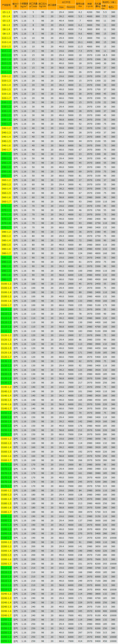The height and width of the screenshot is (644, 118).
Task: Click the 出口升压 header cell
Action: pos(66,2)
